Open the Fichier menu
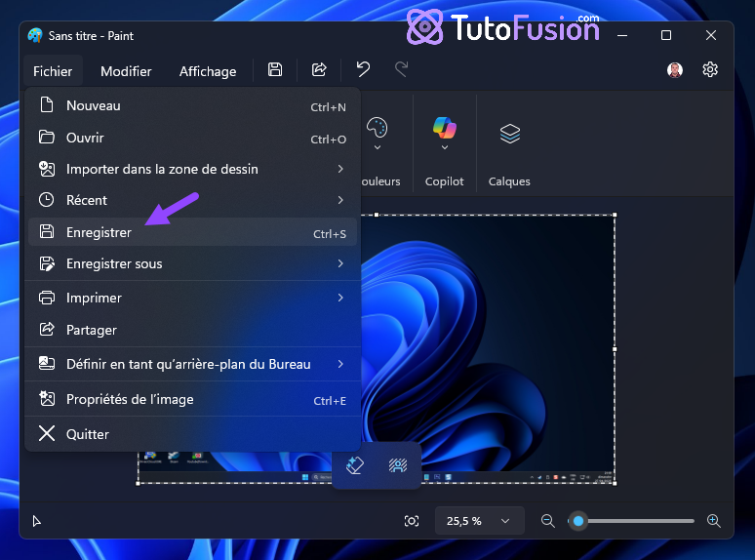The height and width of the screenshot is (560, 755). [x=53, y=71]
